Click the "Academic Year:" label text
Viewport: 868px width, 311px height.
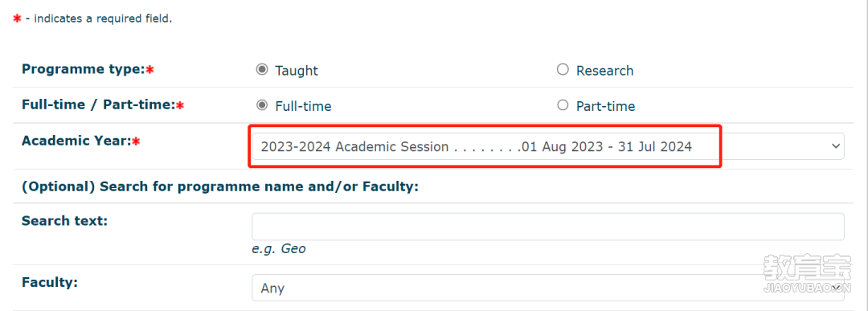[76, 141]
